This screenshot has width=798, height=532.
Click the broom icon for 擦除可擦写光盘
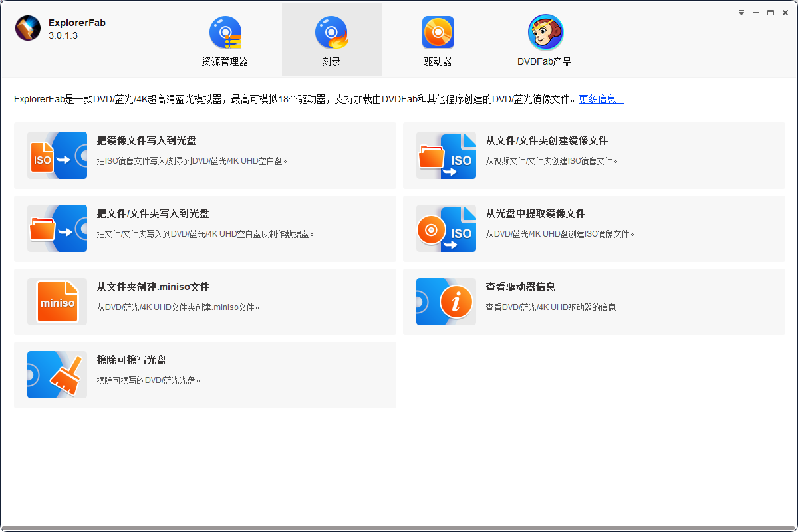(57, 375)
